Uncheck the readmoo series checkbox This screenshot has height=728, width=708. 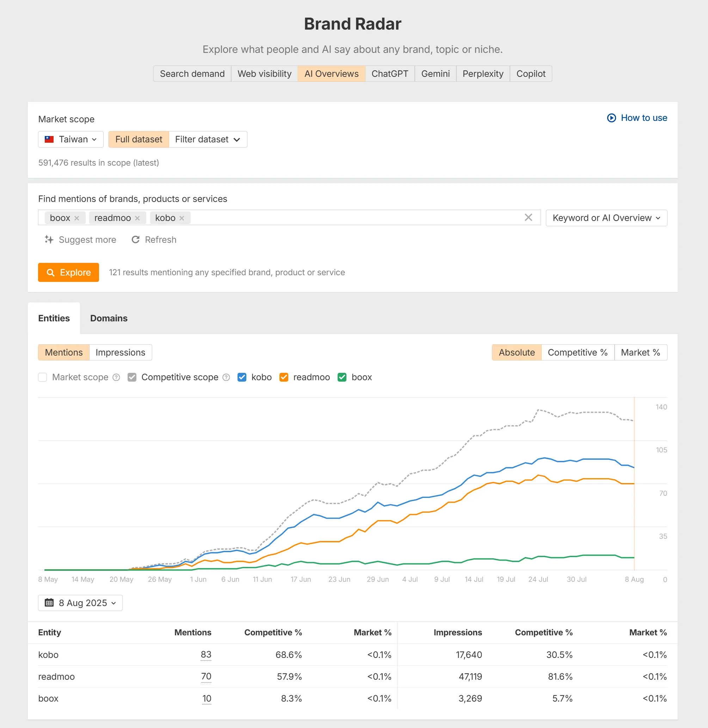coord(284,377)
